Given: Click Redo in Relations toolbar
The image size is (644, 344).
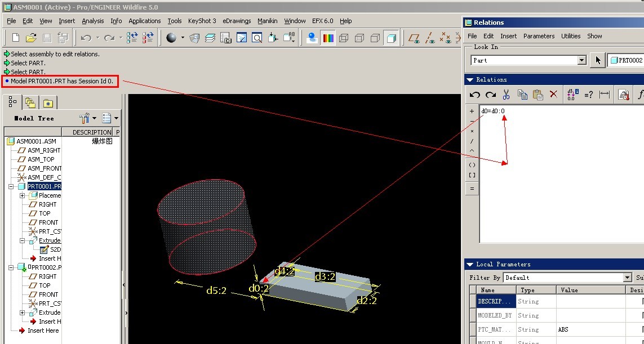Looking at the screenshot, I should click(x=490, y=95).
